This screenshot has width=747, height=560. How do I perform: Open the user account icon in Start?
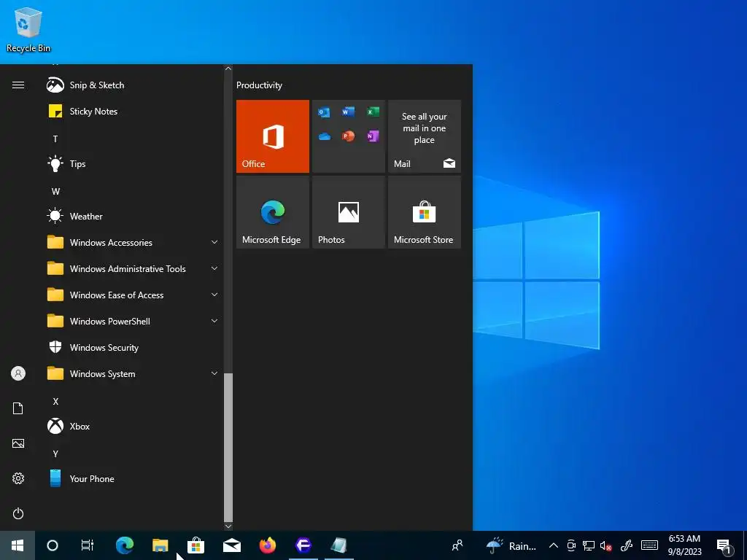(18, 373)
